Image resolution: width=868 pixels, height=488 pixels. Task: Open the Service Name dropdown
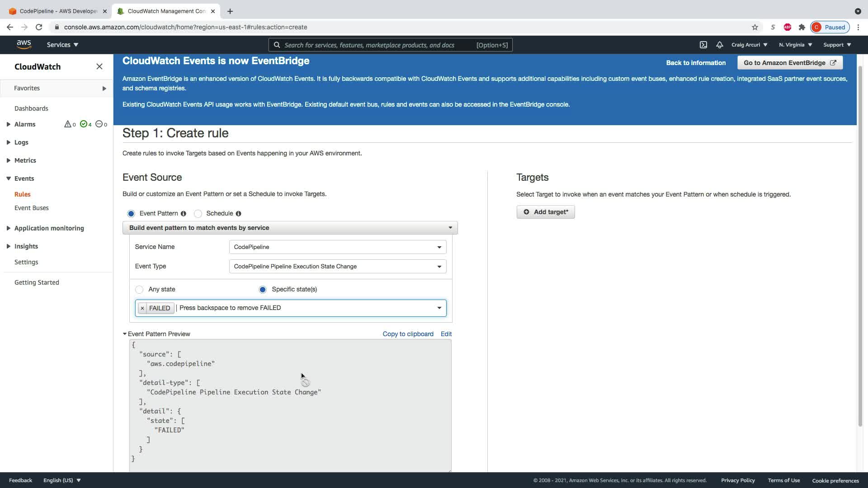point(337,247)
